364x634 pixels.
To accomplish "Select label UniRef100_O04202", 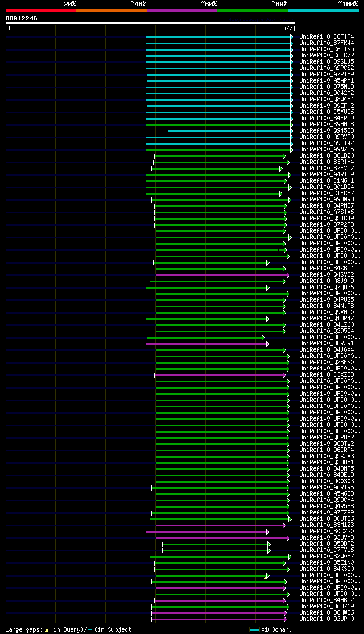I will click(326, 93).
